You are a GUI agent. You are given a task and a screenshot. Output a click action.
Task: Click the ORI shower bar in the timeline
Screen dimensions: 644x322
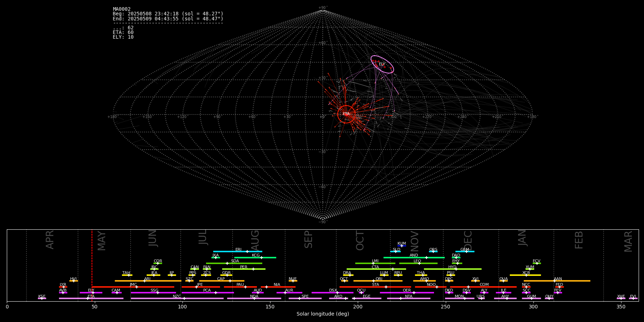click(378, 281)
